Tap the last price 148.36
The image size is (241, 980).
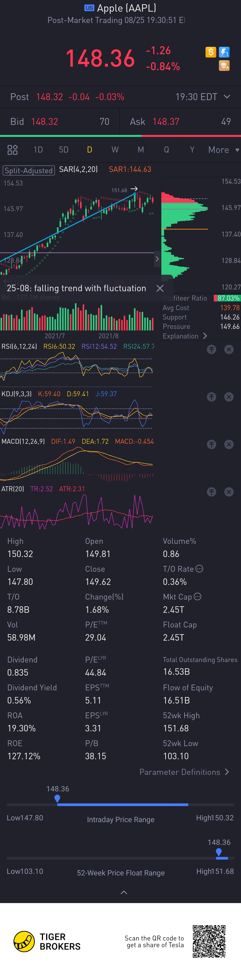[100, 59]
